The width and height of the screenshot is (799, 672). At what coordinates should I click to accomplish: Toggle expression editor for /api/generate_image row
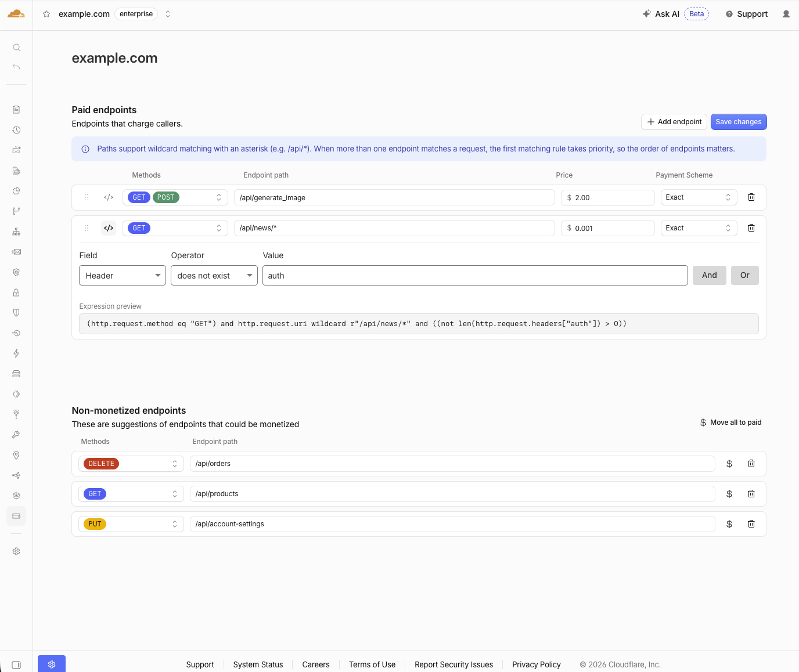point(109,197)
